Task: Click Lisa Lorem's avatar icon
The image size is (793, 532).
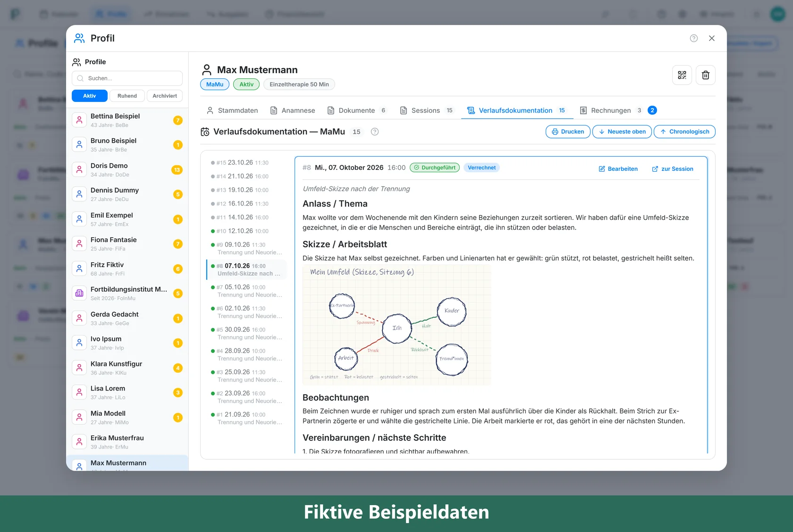Action: [79, 392]
